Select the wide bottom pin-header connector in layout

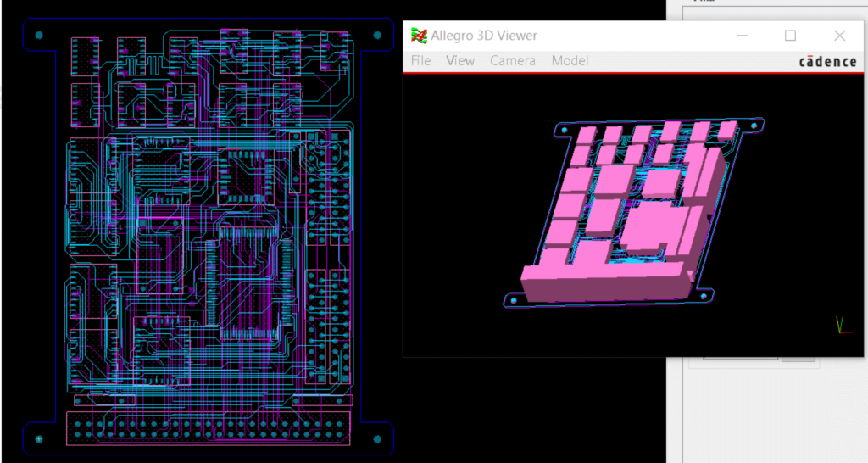coord(208,427)
